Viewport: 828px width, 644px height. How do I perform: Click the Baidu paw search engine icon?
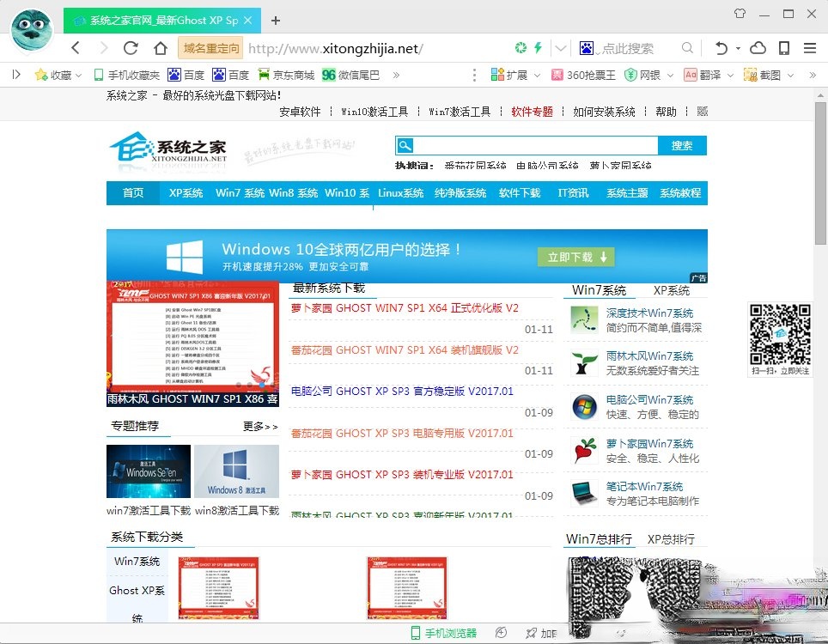586,48
